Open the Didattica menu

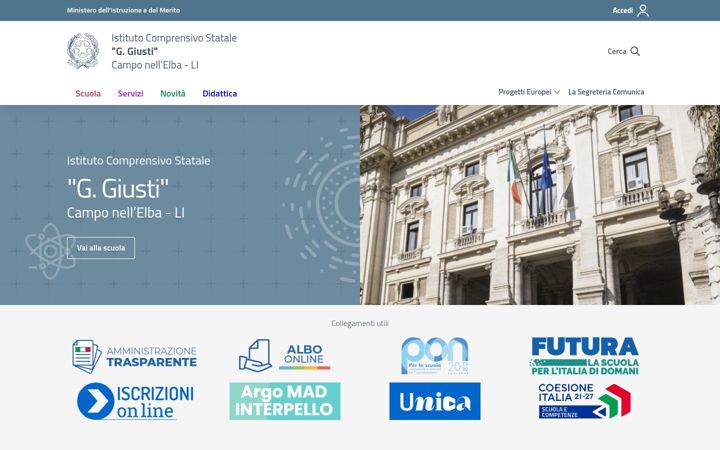pos(219,94)
